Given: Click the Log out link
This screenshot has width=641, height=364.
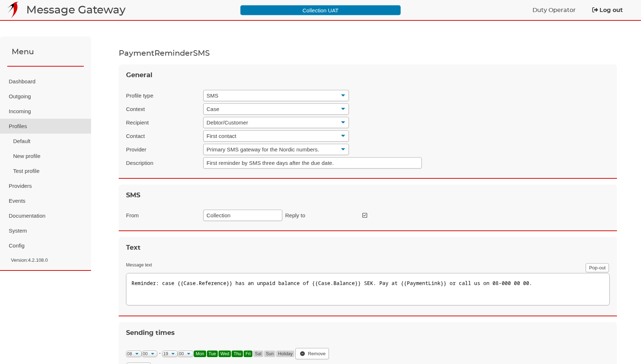Looking at the screenshot, I should (x=607, y=10).
